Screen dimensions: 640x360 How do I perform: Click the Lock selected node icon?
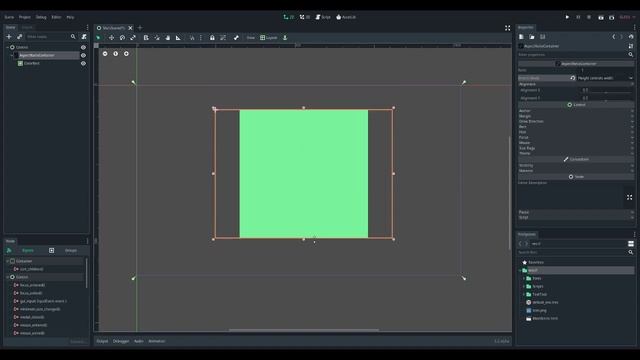pos(212,38)
